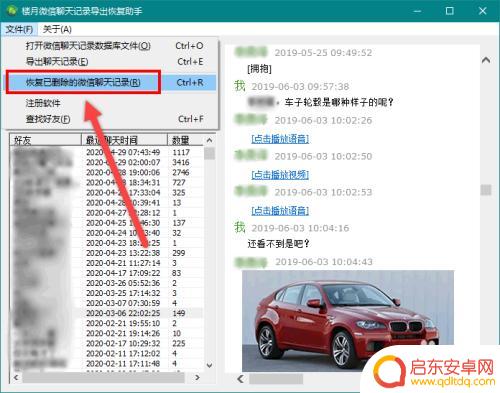Viewport: 500px width, 393px height.
Task: Click the chat pane horizontal scrollbar thumb
Action: point(276,379)
